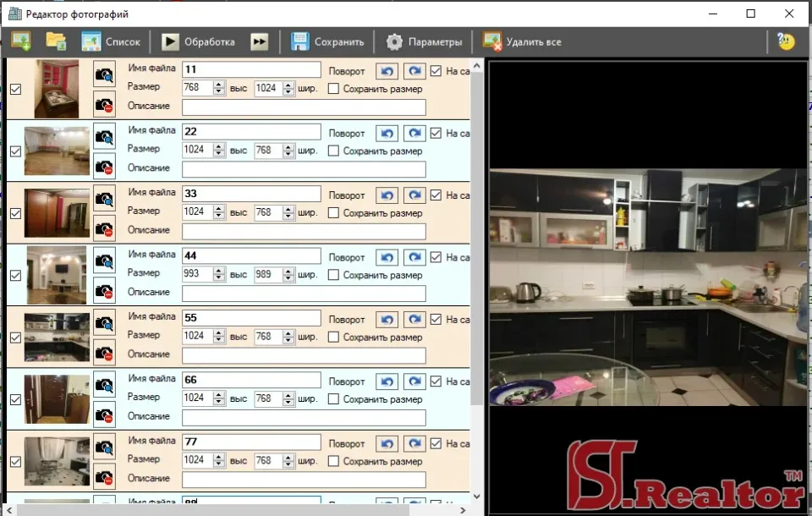Click camera preview icon for photo 55
The height and width of the screenshot is (516, 812).
pyautogui.click(x=105, y=323)
